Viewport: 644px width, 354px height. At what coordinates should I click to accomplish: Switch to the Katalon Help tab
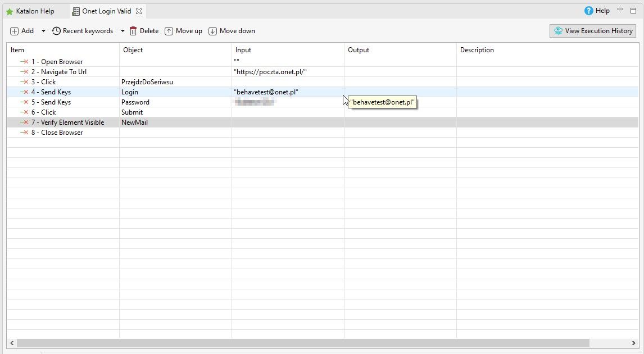35,11
